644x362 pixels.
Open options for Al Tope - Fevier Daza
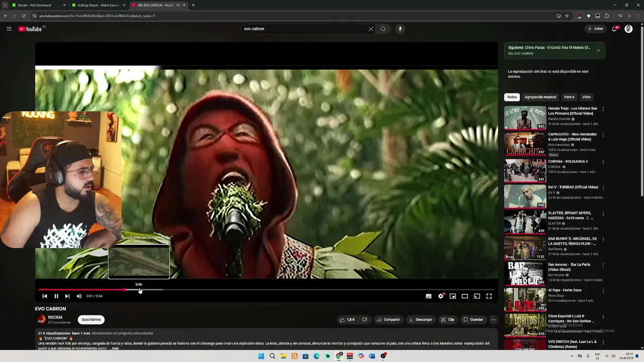coord(603,291)
